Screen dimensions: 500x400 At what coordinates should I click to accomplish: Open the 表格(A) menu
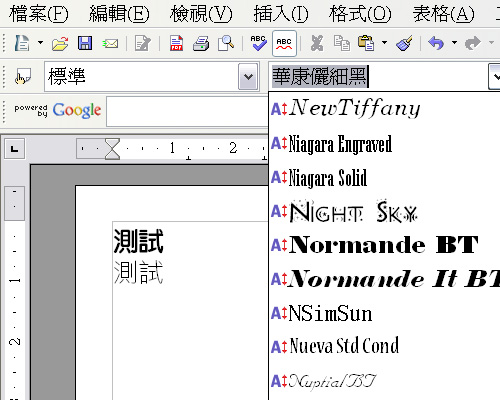(443, 14)
